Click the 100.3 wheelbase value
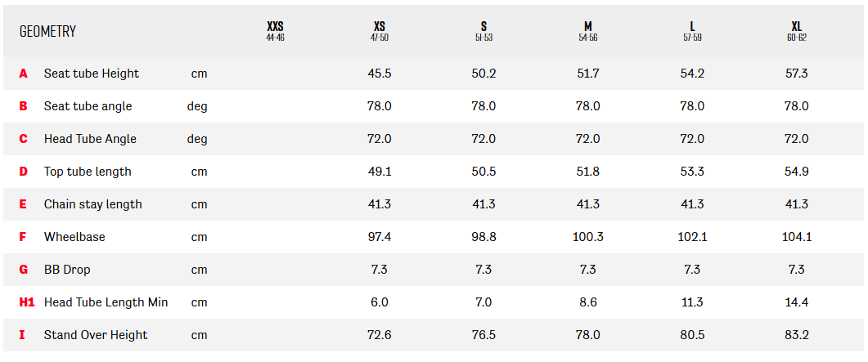Screen dimensions: 868x362 [587, 237]
